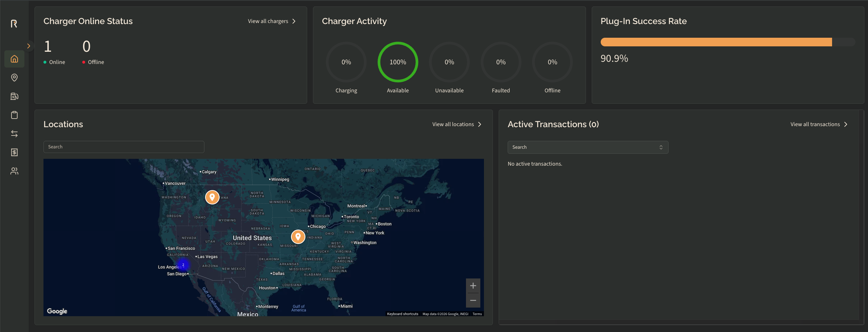Click the Faulted 0% activity ring
Image resolution: width=868 pixels, height=332 pixels.
point(501,62)
